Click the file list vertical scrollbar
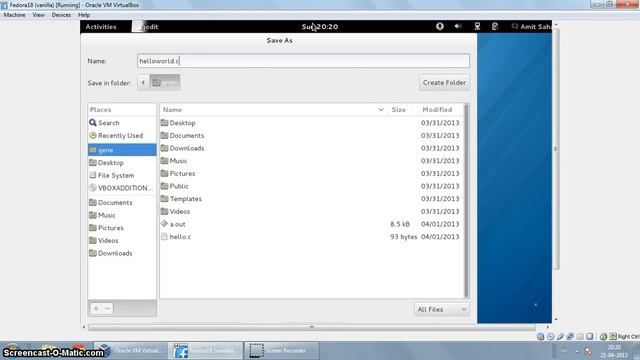This screenshot has height=360, width=640. click(x=466, y=200)
